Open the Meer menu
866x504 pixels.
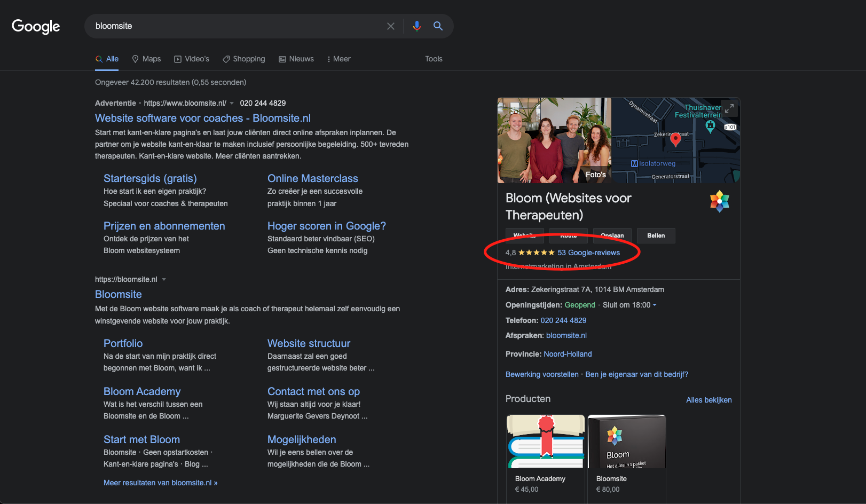[x=339, y=59]
